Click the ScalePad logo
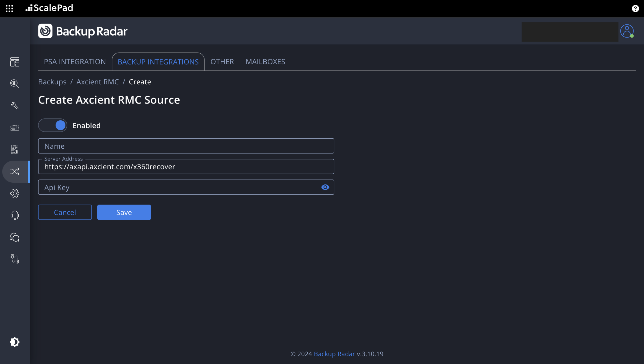Screen dimensions: 644x364 (x=49, y=8)
